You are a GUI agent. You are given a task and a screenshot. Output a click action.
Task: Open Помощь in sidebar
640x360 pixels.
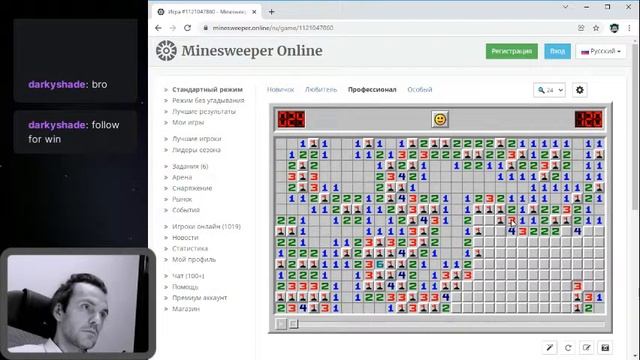pos(185,287)
